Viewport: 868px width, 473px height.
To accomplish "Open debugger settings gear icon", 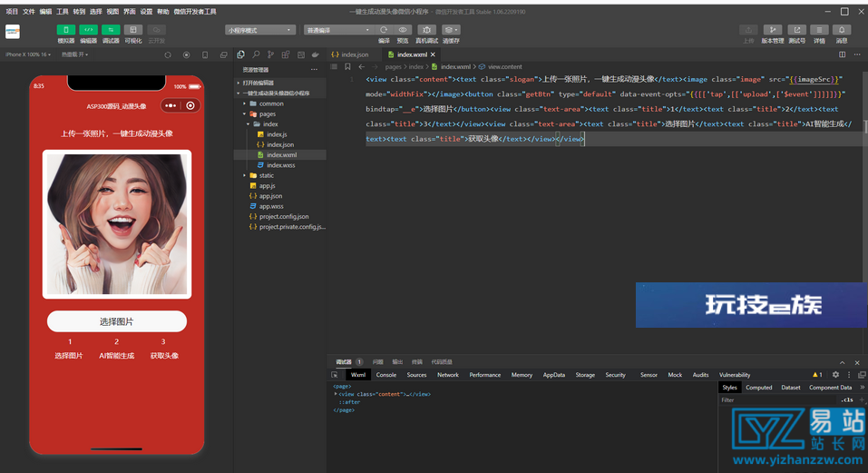I will (x=835, y=375).
